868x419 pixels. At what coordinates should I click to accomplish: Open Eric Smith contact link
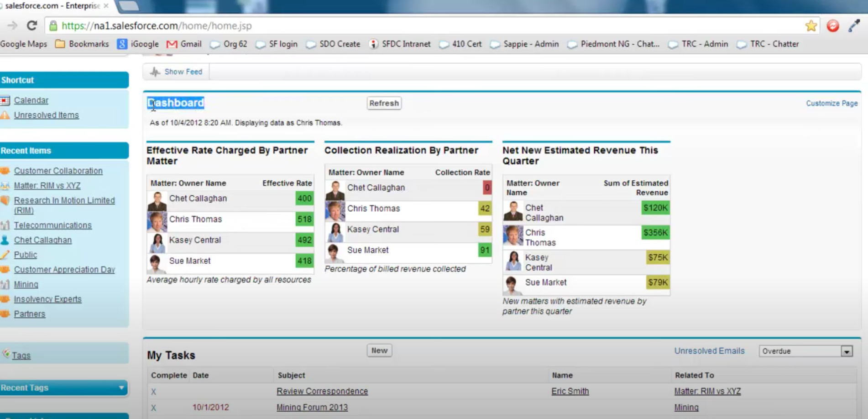[x=570, y=391]
